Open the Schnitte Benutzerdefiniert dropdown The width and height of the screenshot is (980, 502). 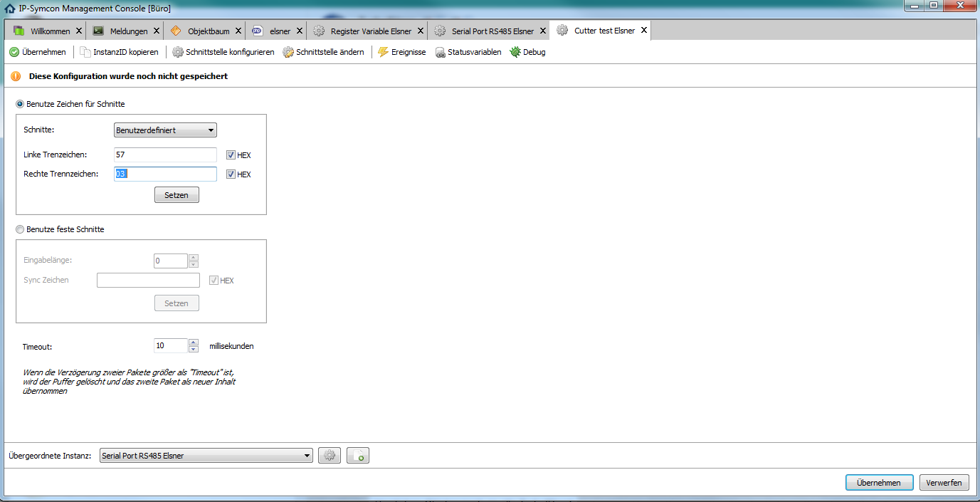165,130
